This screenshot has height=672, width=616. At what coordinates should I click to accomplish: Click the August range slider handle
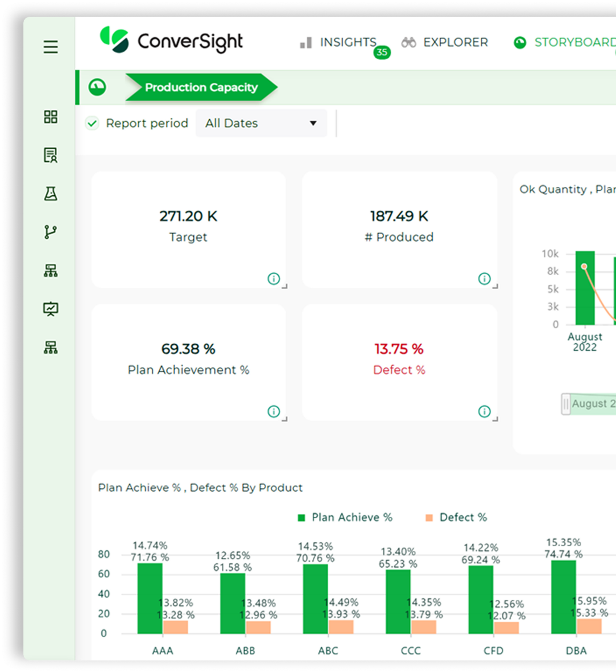pos(566,404)
